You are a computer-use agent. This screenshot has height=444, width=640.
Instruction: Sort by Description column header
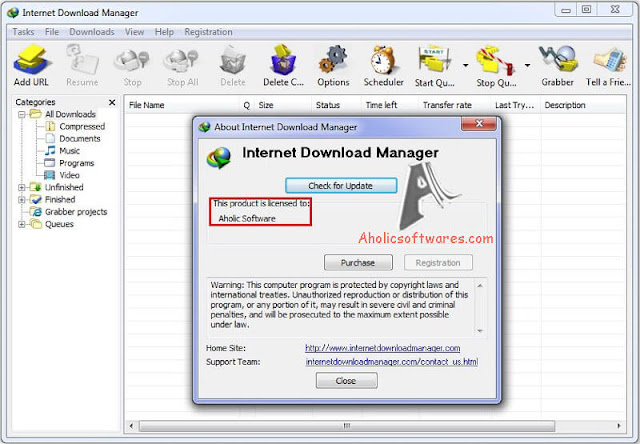tap(583, 105)
